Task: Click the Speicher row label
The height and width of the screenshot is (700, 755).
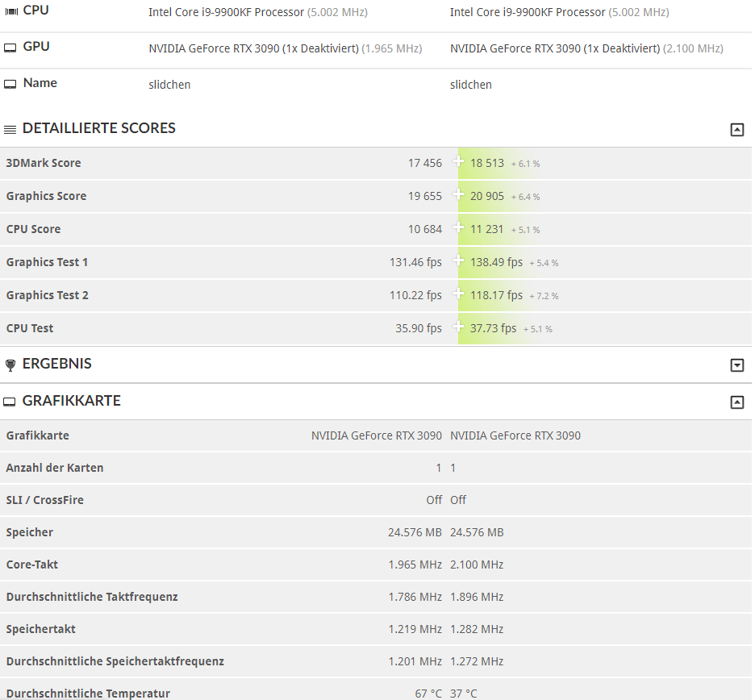Action: (x=29, y=532)
